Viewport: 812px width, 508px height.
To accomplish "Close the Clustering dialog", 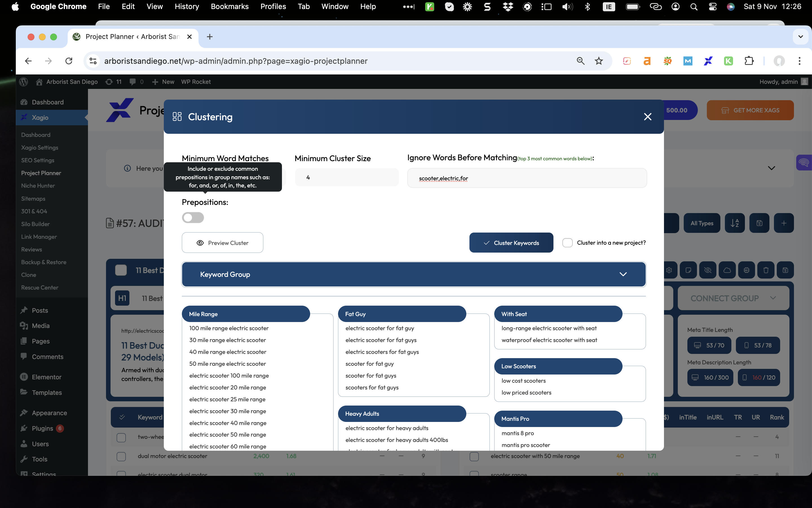I will click(x=648, y=117).
